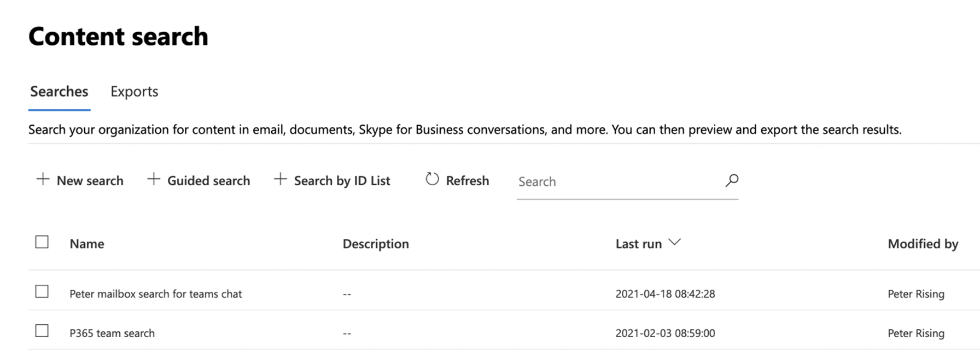Open Peter mailbox search for teams chat
Viewport: 980px width, 352px height.
tap(155, 294)
